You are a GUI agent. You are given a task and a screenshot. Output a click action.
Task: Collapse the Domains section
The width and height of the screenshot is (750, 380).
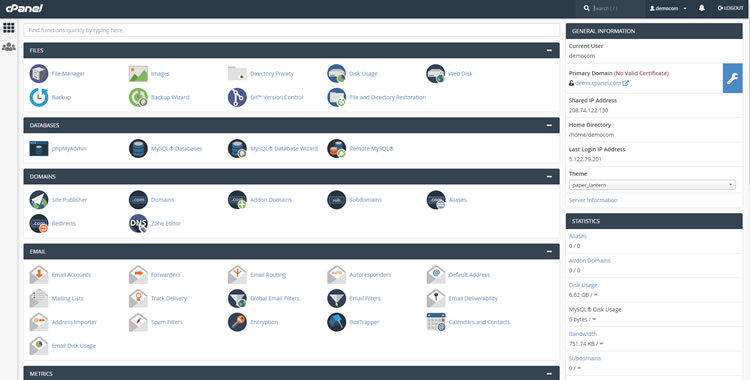(x=549, y=177)
